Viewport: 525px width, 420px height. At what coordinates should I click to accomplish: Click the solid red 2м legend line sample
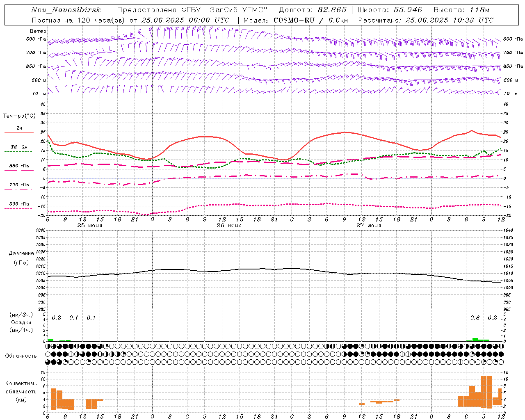[x=19, y=133]
